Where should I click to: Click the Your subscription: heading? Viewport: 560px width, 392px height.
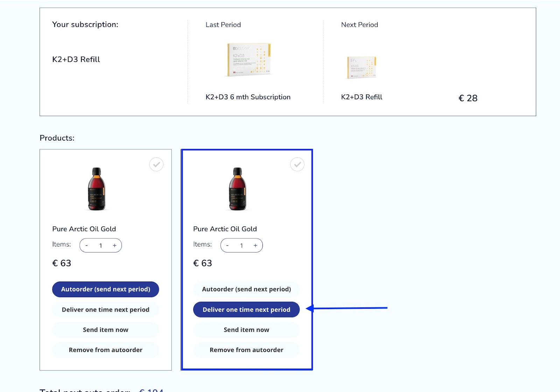(85, 24)
